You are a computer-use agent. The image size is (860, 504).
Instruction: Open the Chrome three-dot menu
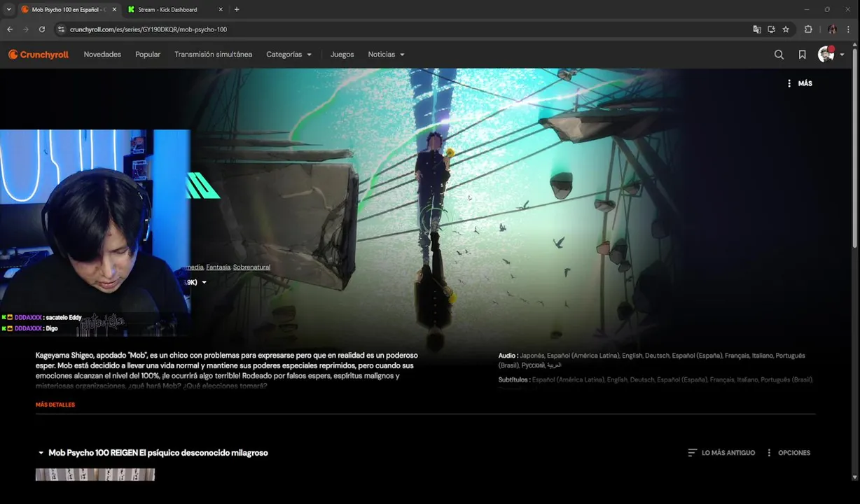[x=849, y=29]
